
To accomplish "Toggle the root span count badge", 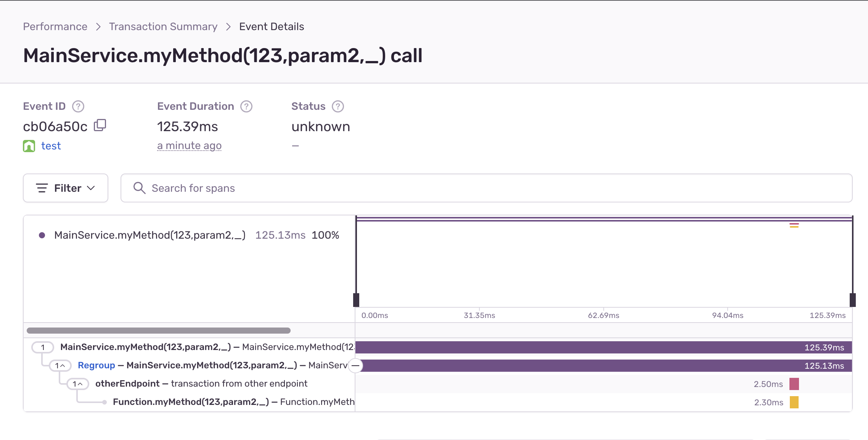I will coord(43,347).
